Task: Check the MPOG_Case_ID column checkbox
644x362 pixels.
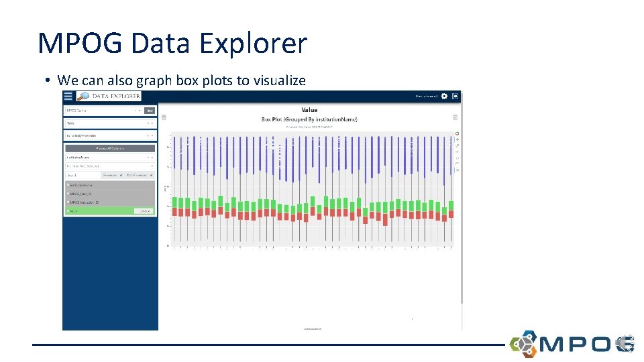Action: point(68,194)
